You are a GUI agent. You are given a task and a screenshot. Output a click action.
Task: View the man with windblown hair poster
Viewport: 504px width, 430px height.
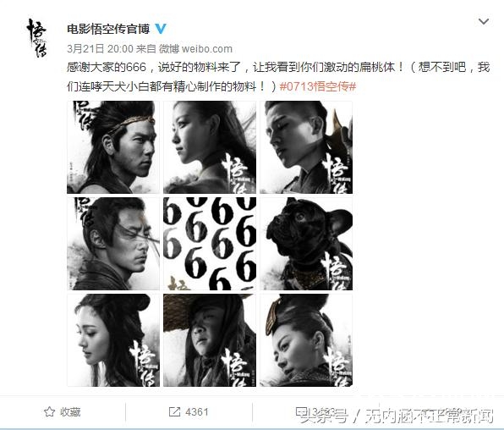(x=113, y=244)
